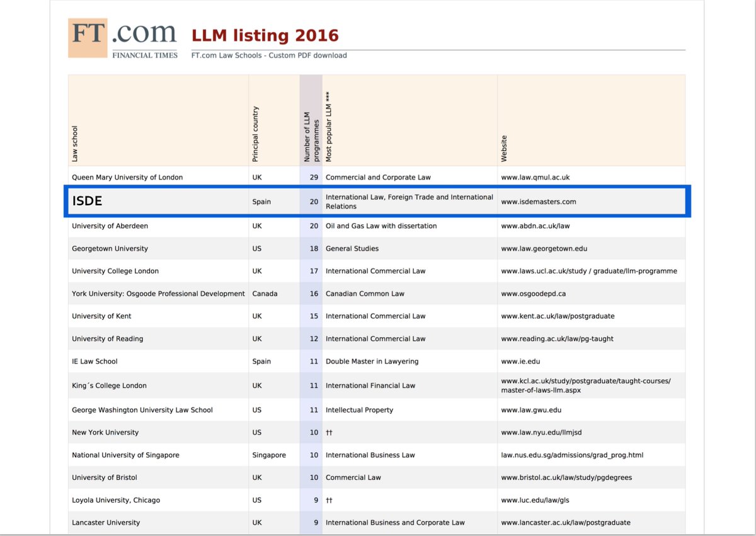The image size is (756, 536).
Task: Open the www.law.gwu.edu link
Action: (531, 410)
